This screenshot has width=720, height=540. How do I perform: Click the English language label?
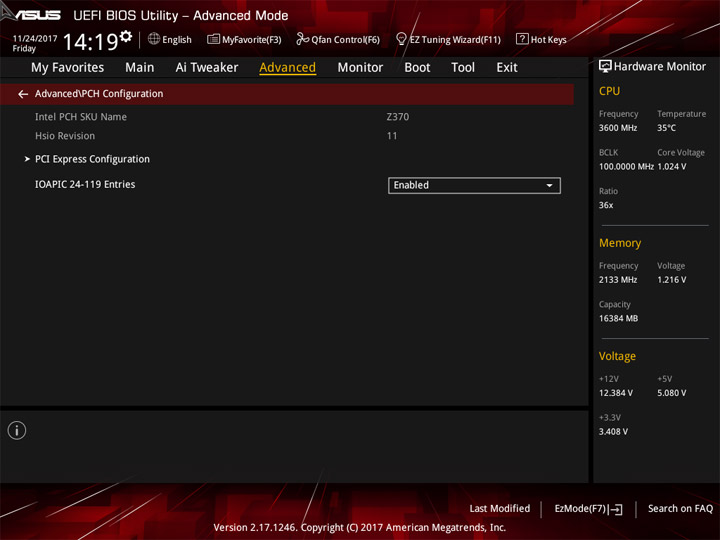point(177,40)
